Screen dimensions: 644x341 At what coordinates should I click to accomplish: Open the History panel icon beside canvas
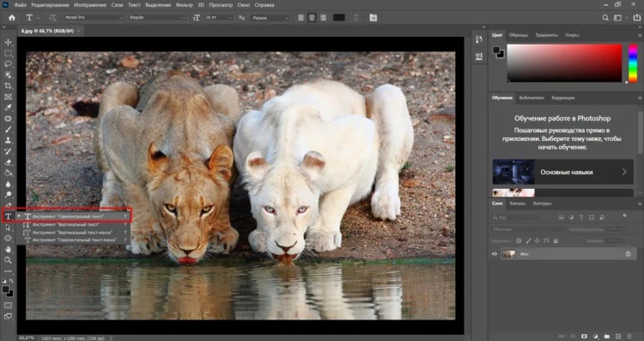click(479, 40)
